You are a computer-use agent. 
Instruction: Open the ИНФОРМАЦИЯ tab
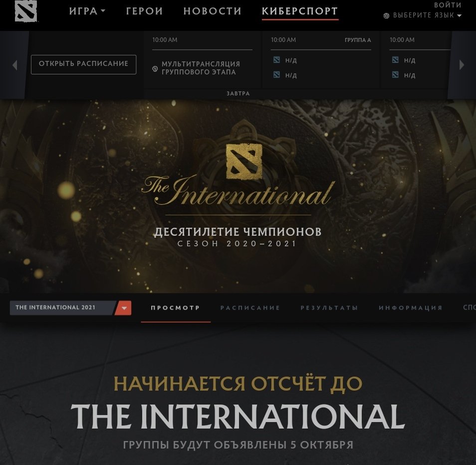(411, 308)
